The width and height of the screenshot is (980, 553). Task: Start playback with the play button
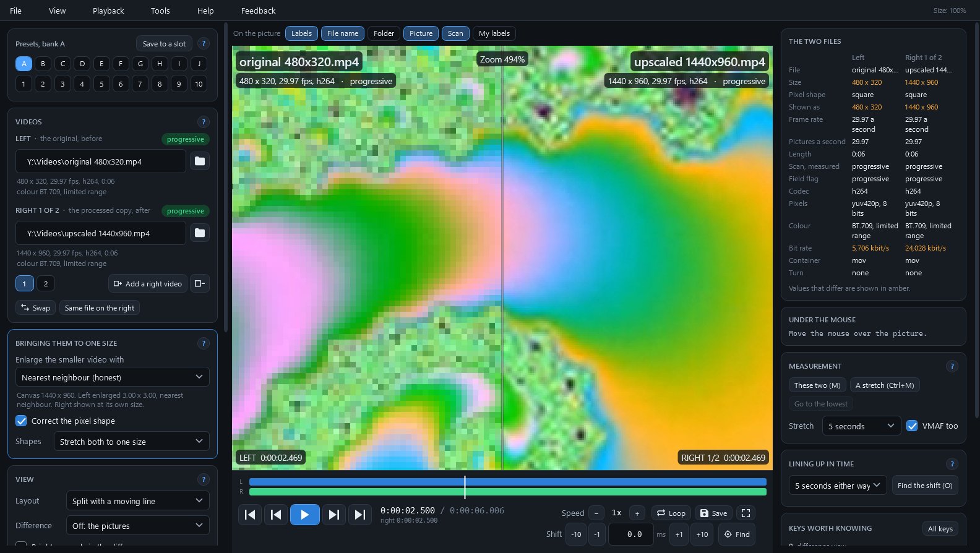coord(305,515)
